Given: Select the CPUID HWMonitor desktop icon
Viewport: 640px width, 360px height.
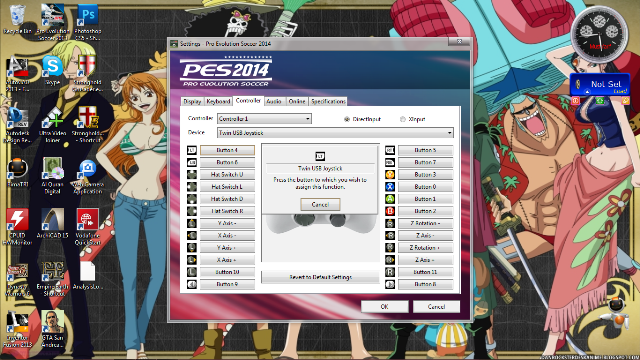Looking at the screenshot, I should click(17, 227).
